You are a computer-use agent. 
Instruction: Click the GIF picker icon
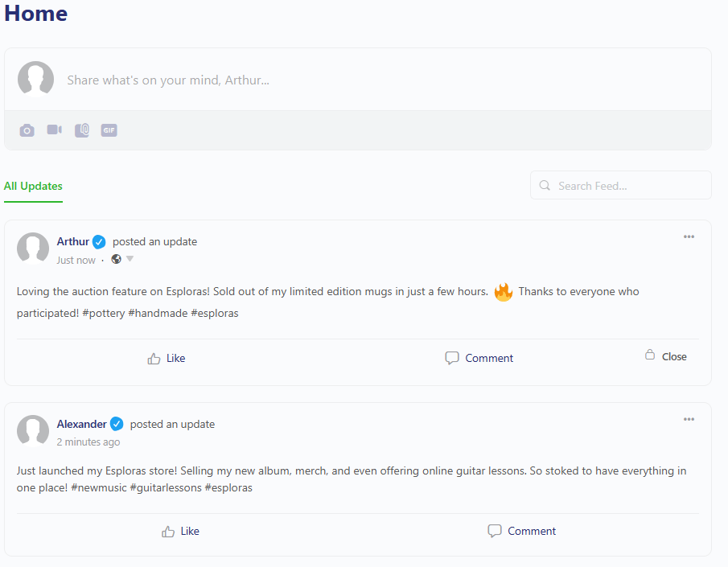(109, 130)
